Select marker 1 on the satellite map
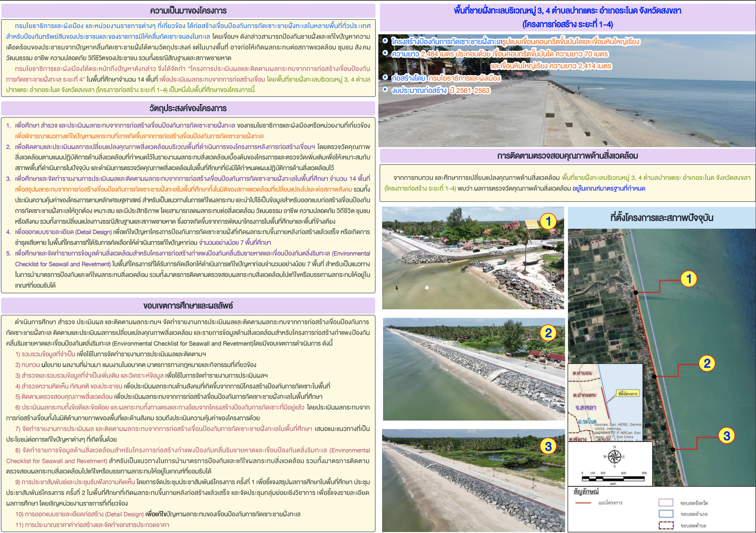The image size is (756, 533). (689, 278)
